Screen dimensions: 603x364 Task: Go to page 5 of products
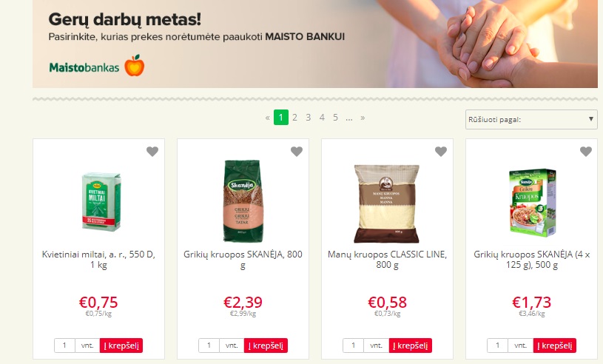coord(335,117)
